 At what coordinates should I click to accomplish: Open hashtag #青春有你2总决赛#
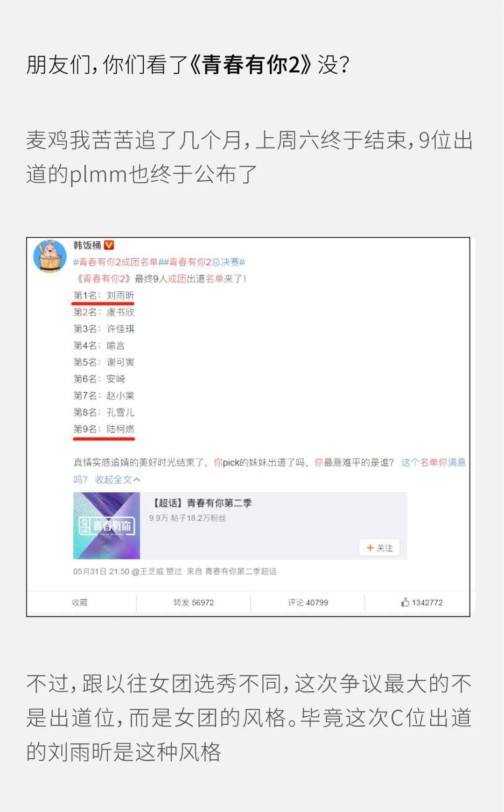click(x=202, y=262)
